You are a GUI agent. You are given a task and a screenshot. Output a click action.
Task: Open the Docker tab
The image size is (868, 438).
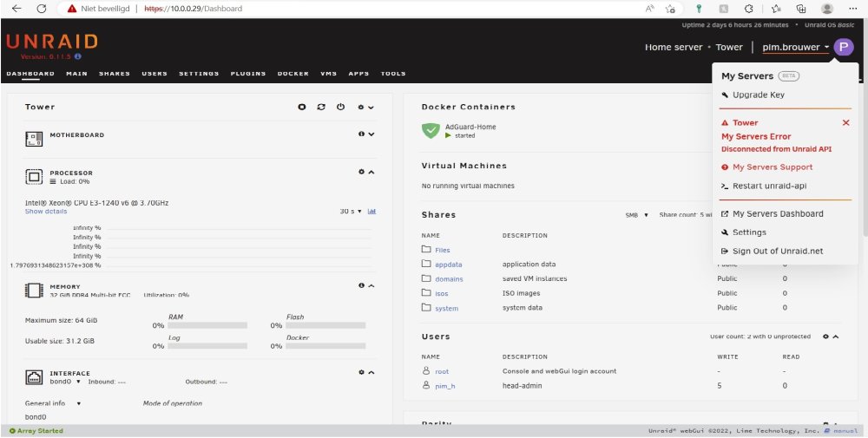293,73
